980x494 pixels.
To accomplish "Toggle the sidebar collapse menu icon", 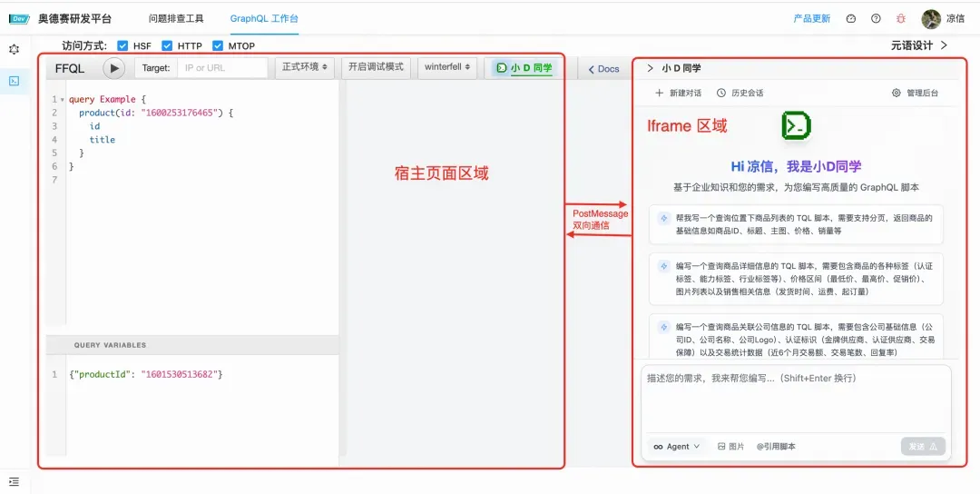I will coord(14,481).
